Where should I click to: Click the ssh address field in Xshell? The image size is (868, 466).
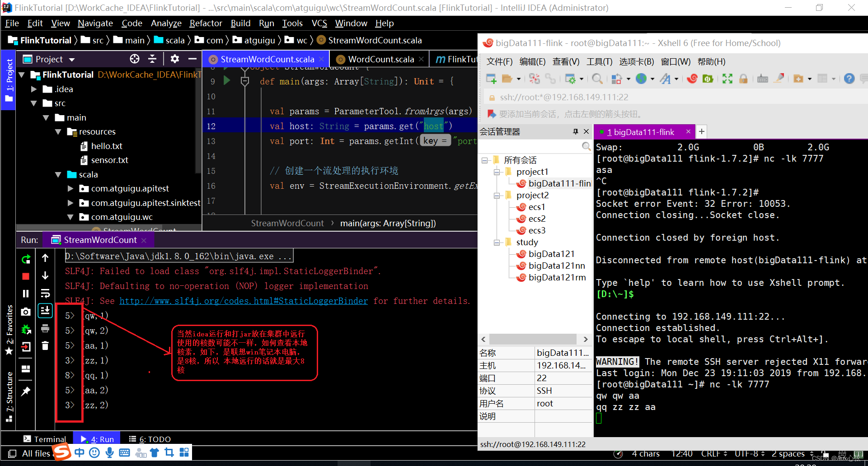click(565, 97)
